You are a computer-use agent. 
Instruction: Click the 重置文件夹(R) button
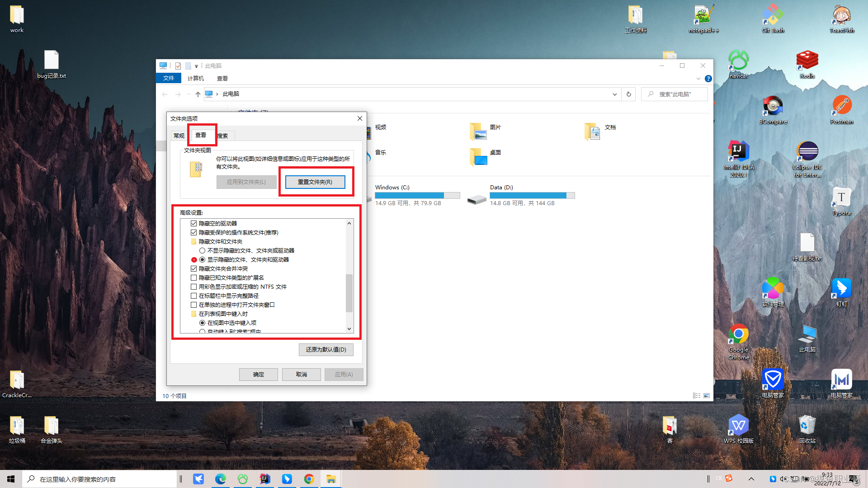(x=315, y=182)
